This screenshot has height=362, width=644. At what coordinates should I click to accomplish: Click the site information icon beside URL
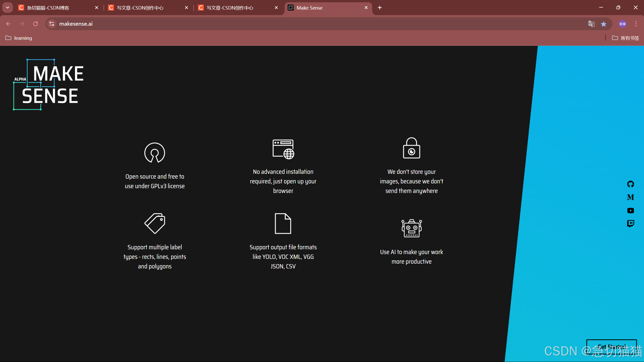click(52, 24)
